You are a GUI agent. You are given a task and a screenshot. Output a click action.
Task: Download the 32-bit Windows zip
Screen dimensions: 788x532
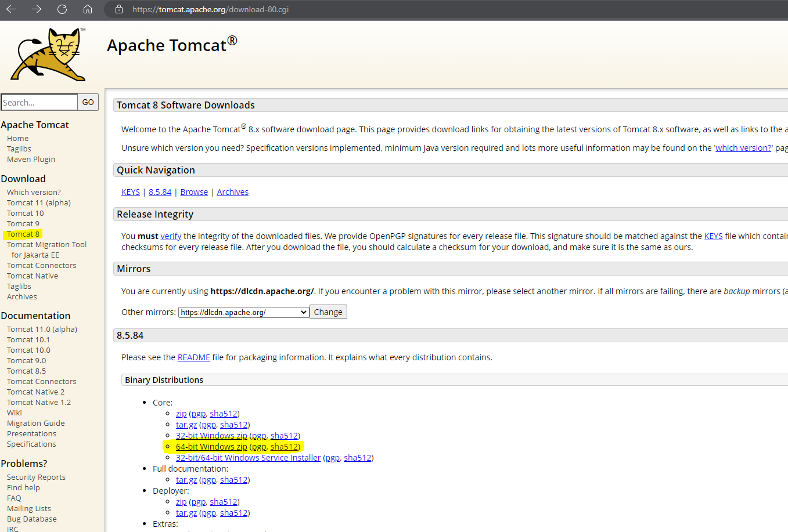pos(211,436)
